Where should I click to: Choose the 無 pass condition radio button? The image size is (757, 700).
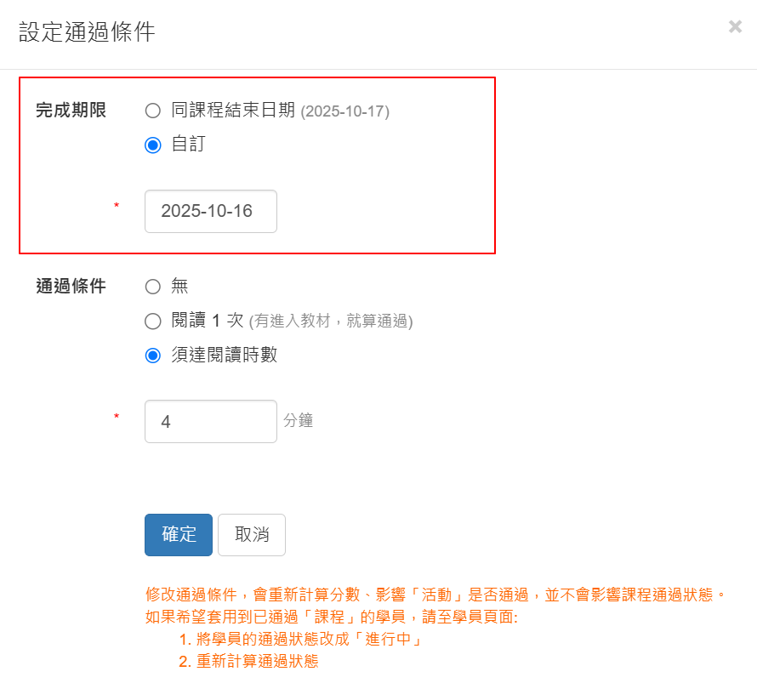pyautogui.click(x=153, y=287)
